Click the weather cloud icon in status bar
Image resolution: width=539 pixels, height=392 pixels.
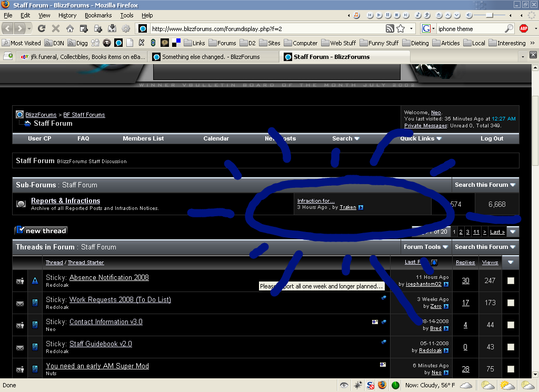click(x=466, y=385)
